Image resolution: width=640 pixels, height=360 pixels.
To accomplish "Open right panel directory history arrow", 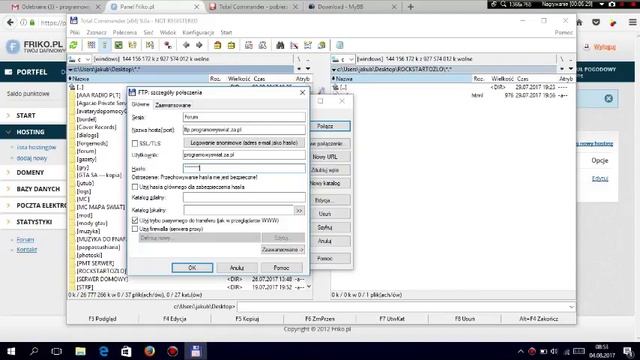I will pyautogui.click(x=571, y=69).
